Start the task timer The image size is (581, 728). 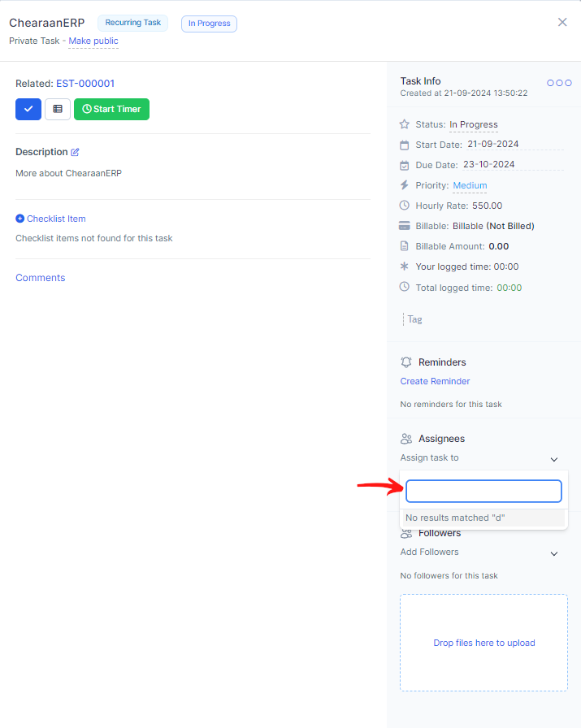click(111, 109)
